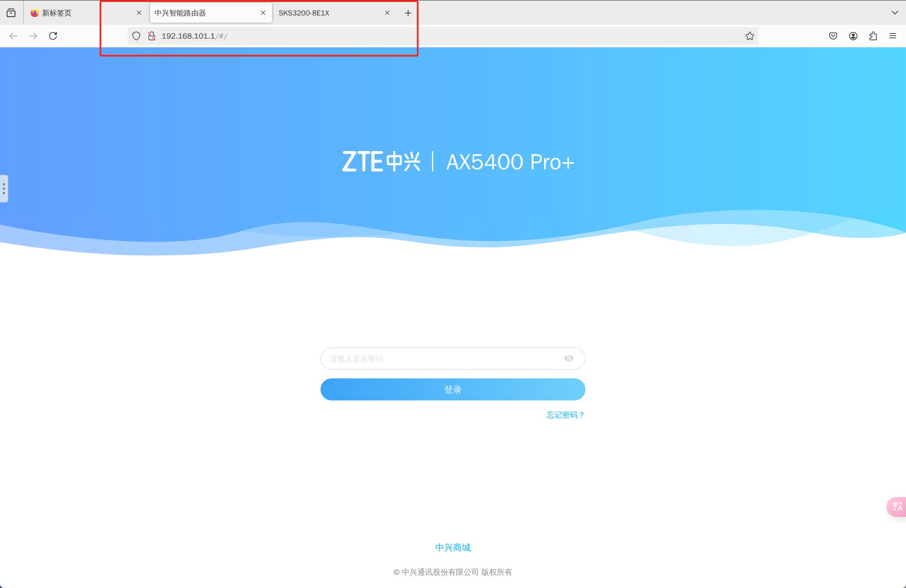906x588 pixels.
Task: Close the 中兴智能路由器 tab
Action: click(x=263, y=13)
